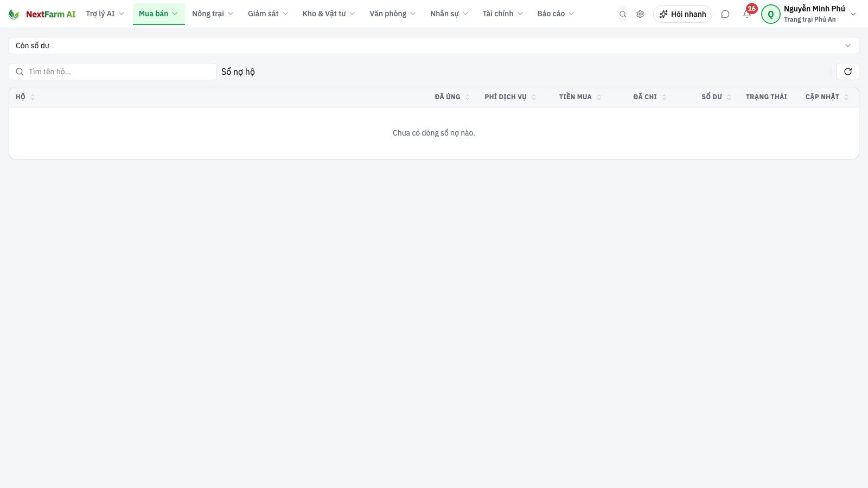
Task: Open the chat bubble icon
Action: [x=725, y=14]
